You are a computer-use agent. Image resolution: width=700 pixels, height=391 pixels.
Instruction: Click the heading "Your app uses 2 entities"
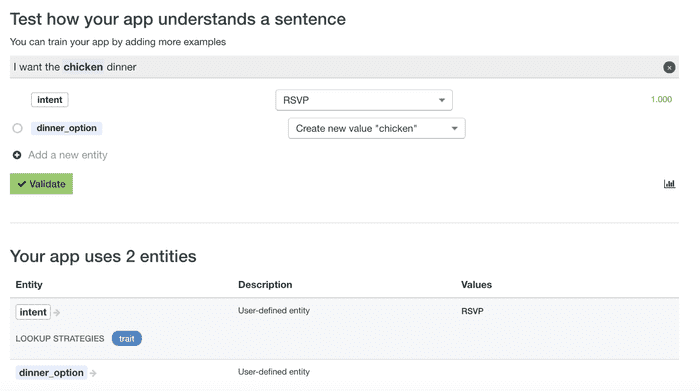103,257
